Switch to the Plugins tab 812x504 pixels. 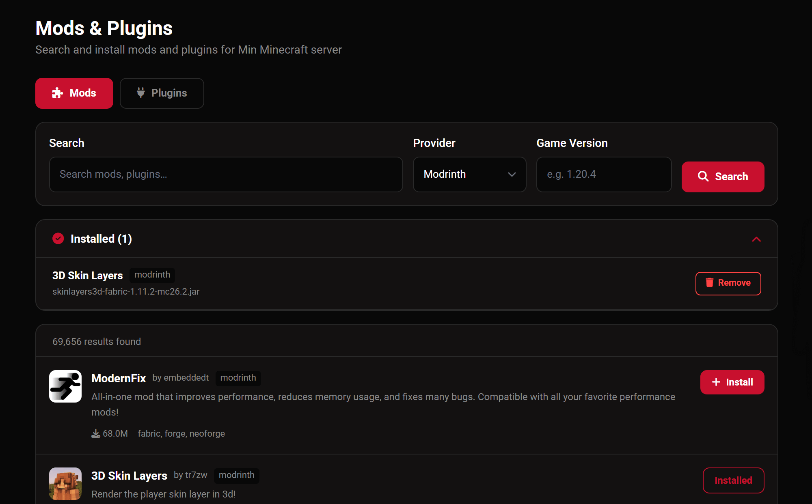click(162, 93)
